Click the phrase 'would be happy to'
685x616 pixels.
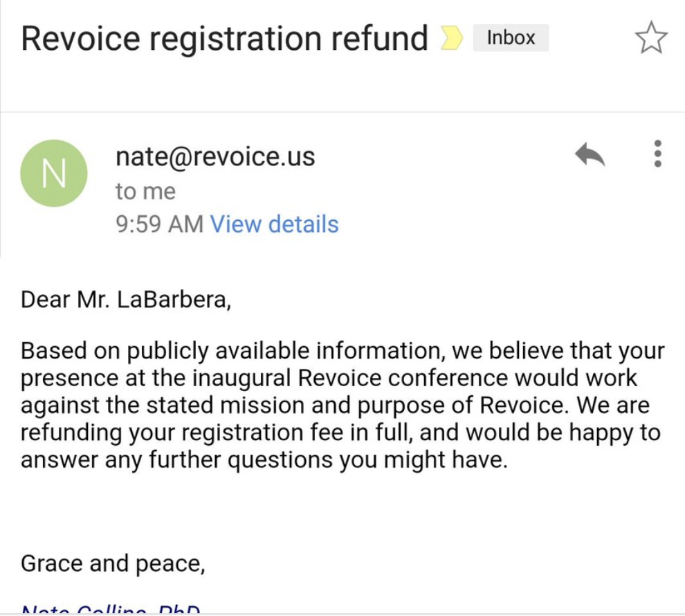pyautogui.click(x=563, y=433)
